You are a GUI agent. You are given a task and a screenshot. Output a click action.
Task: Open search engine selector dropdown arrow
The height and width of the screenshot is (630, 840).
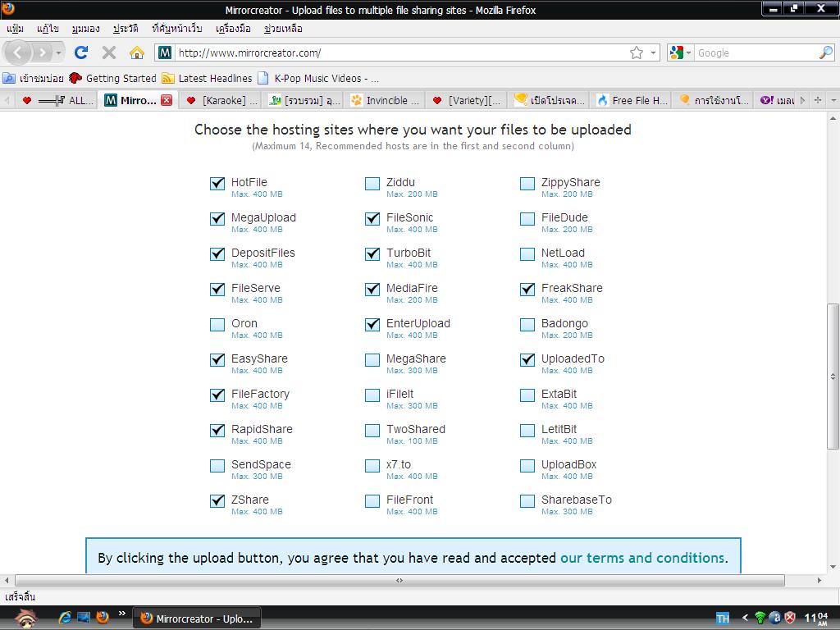pos(688,52)
